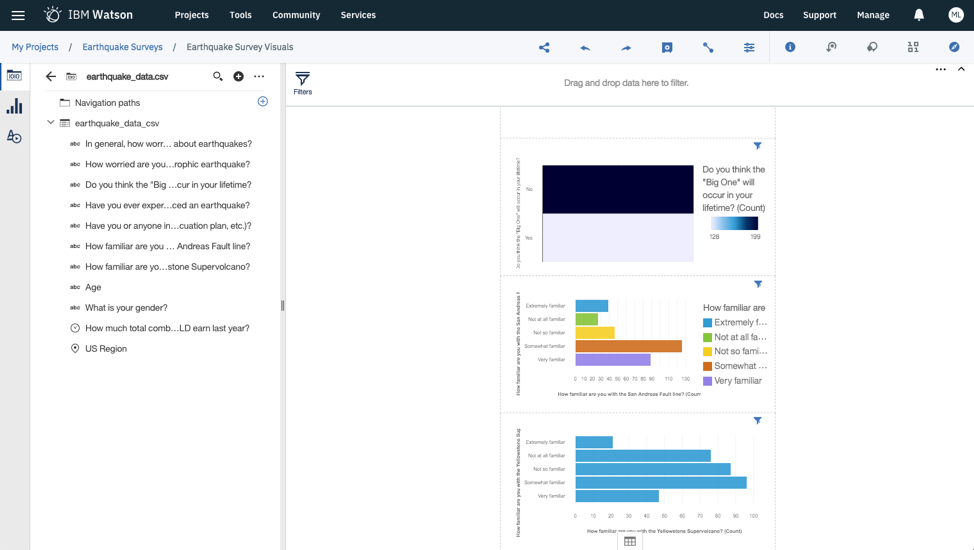This screenshot has width=974, height=550.
Task: Search the earthquake_data.csv data source
Action: click(x=218, y=76)
